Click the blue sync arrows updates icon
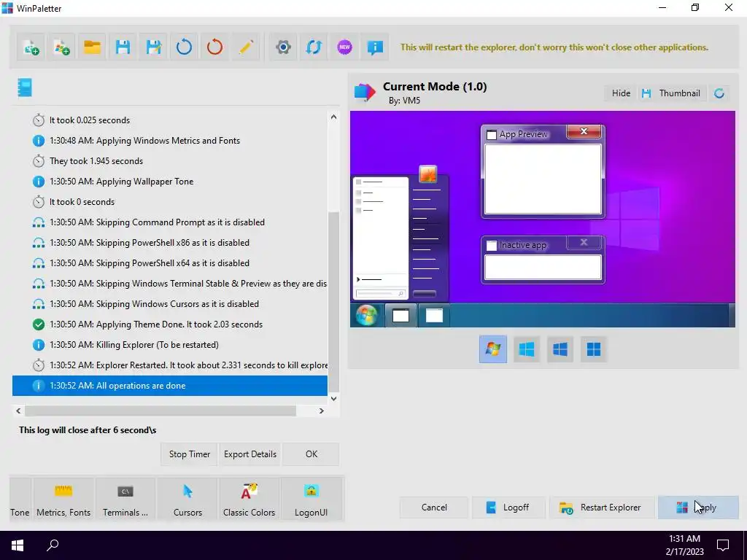The height and width of the screenshot is (560, 747). pos(314,47)
